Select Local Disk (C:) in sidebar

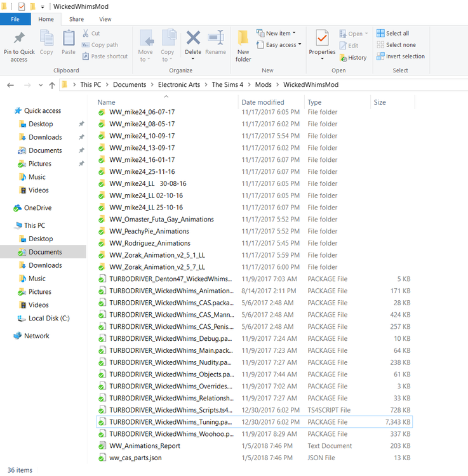pyautogui.click(x=43, y=318)
